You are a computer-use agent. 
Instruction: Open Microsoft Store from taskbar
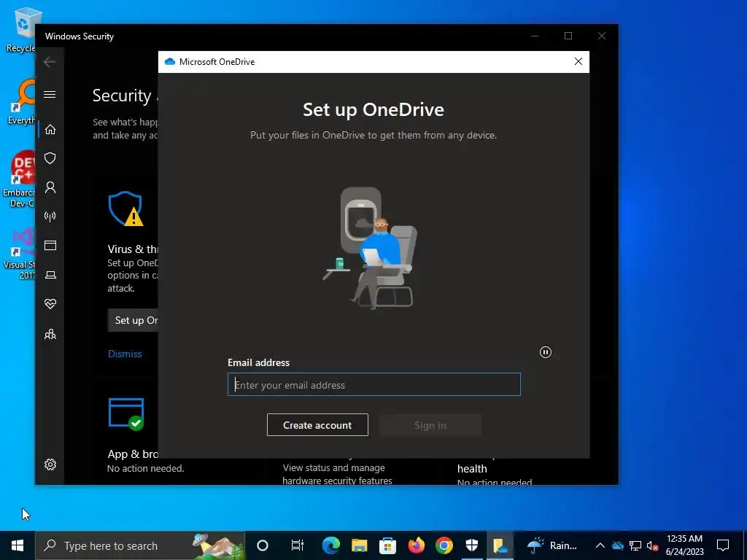pyautogui.click(x=388, y=545)
